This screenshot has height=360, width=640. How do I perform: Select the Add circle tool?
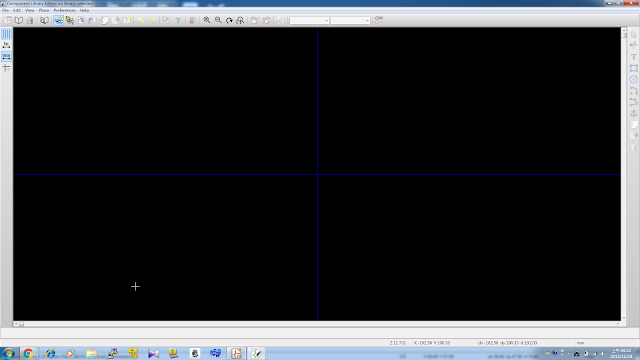click(633, 80)
